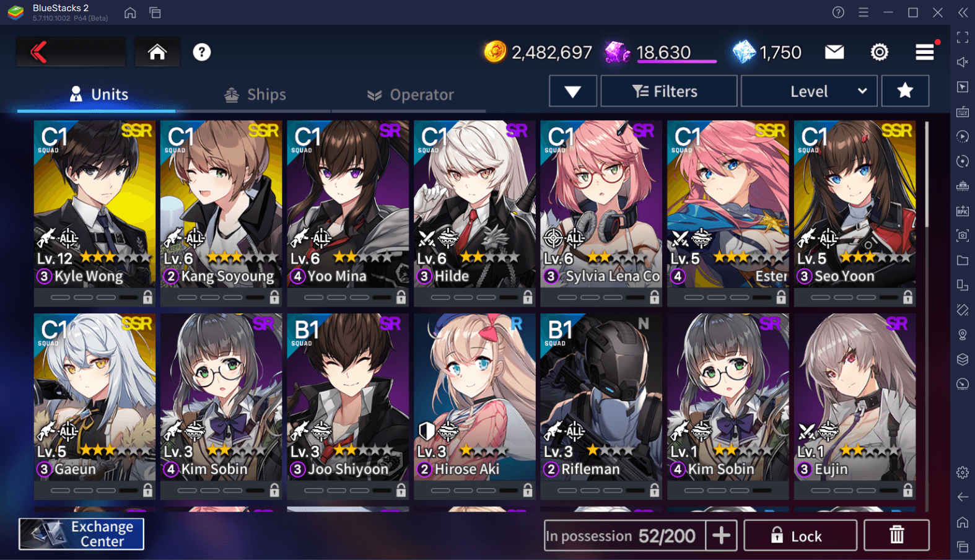This screenshot has width=975, height=560.
Task: Expand the Level sort dropdown
Action: 809,91
